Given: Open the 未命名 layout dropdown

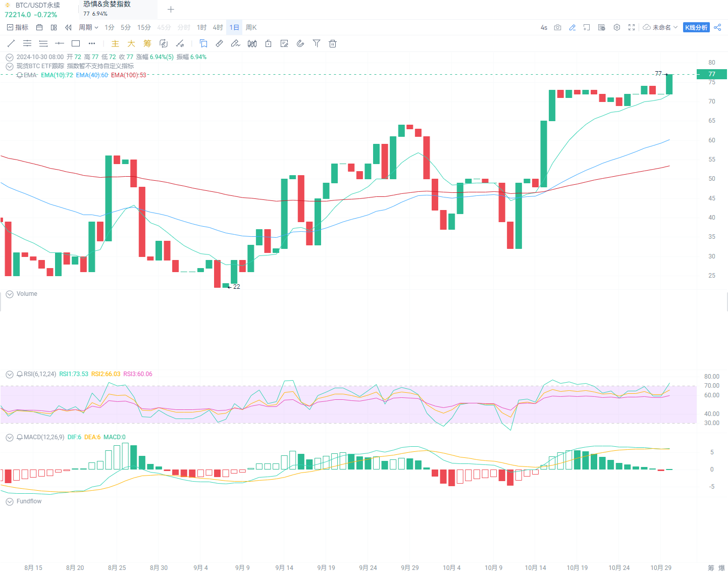Looking at the screenshot, I should point(660,27).
